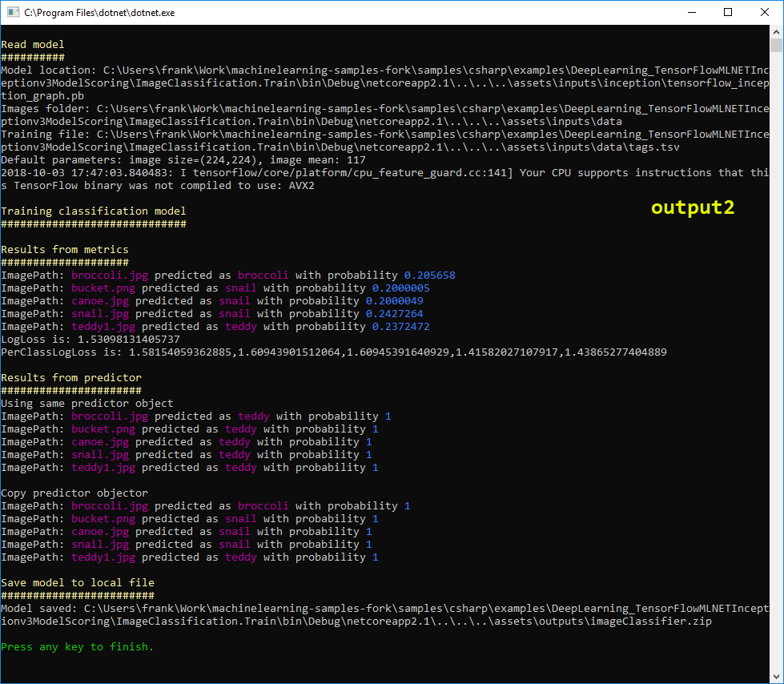Click the 'Images folder:' path line
This screenshot has height=684, width=784.
pos(384,115)
